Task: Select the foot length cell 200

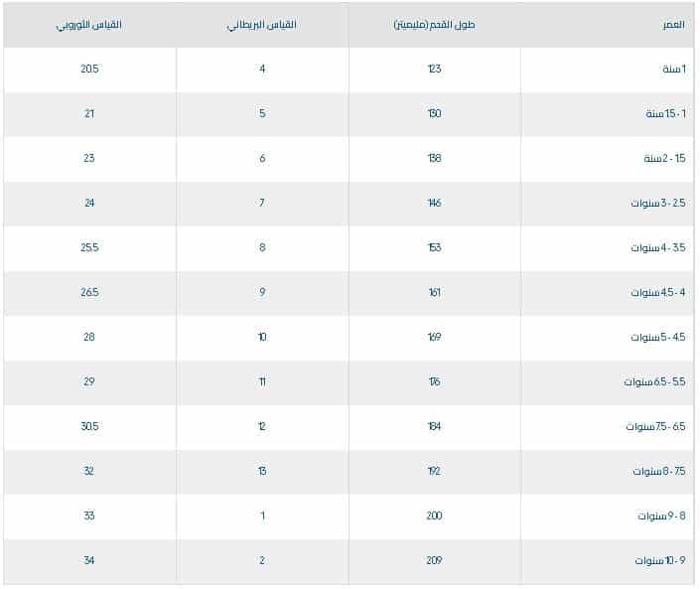Action: [x=435, y=516]
